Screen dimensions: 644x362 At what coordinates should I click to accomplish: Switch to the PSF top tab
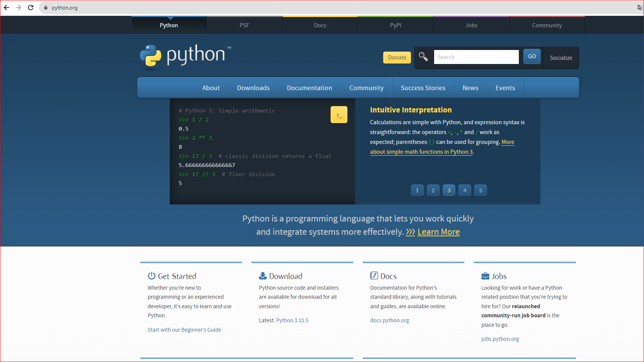(244, 25)
